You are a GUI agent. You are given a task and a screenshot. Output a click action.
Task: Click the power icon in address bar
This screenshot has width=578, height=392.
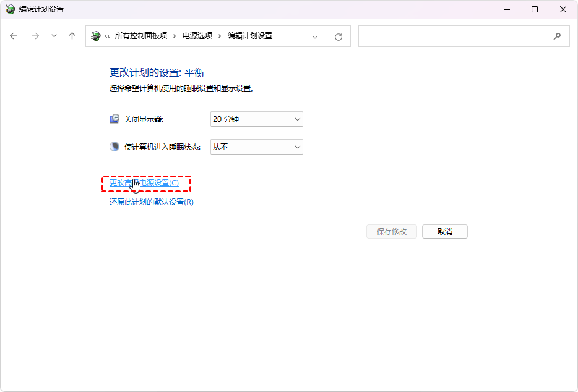pos(95,36)
